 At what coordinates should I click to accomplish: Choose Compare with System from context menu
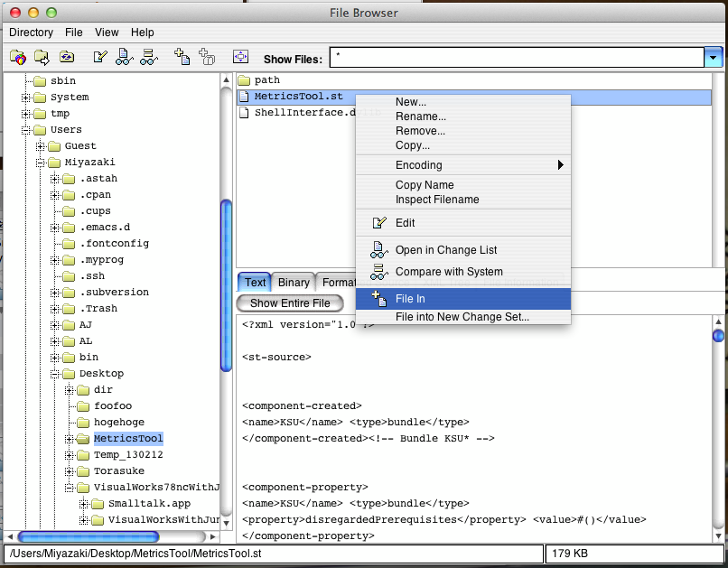[x=462, y=272]
